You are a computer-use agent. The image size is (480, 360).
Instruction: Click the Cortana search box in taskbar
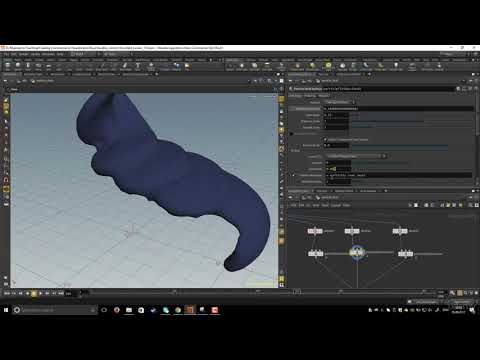point(55,310)
